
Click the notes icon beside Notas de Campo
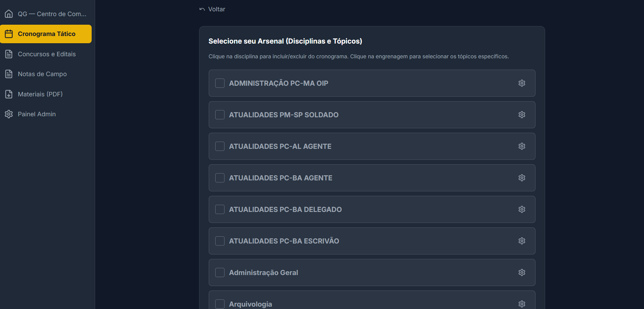pos(9,74)
